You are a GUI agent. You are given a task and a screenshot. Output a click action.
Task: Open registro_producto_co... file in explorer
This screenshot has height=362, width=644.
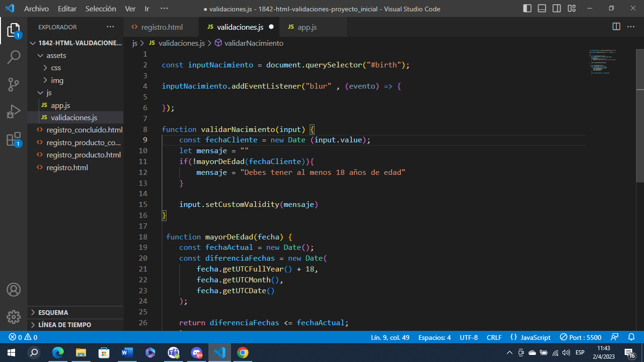(75, 142)
